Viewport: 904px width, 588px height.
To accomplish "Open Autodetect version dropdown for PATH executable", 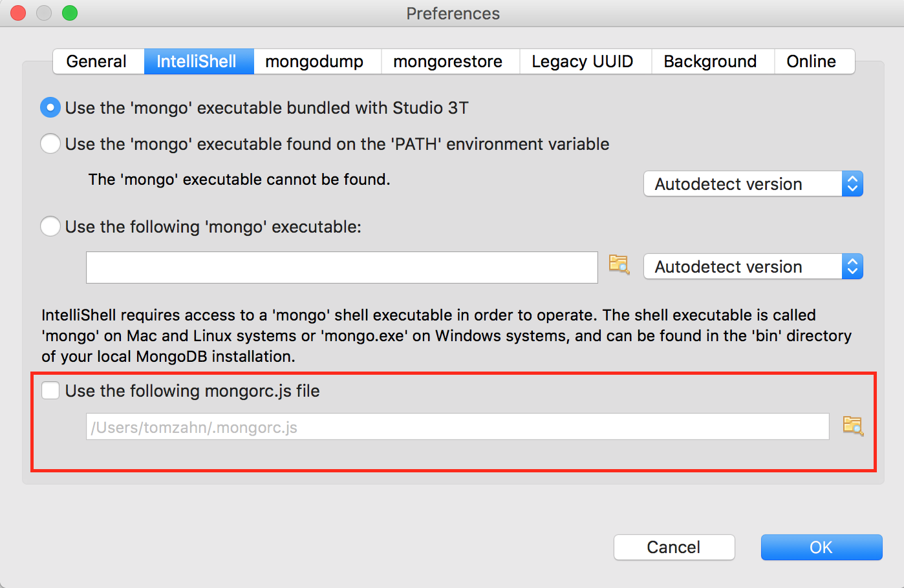I will (753, 184).
